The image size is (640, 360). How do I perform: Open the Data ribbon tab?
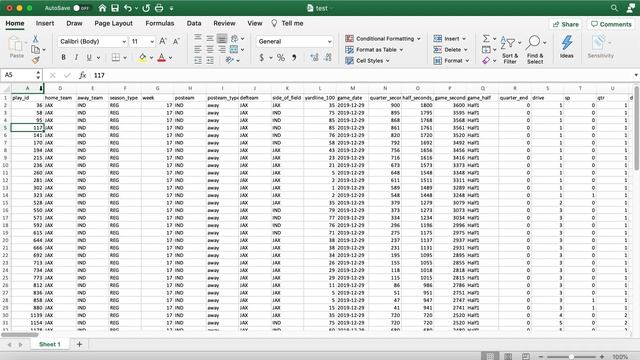[194, 23]
